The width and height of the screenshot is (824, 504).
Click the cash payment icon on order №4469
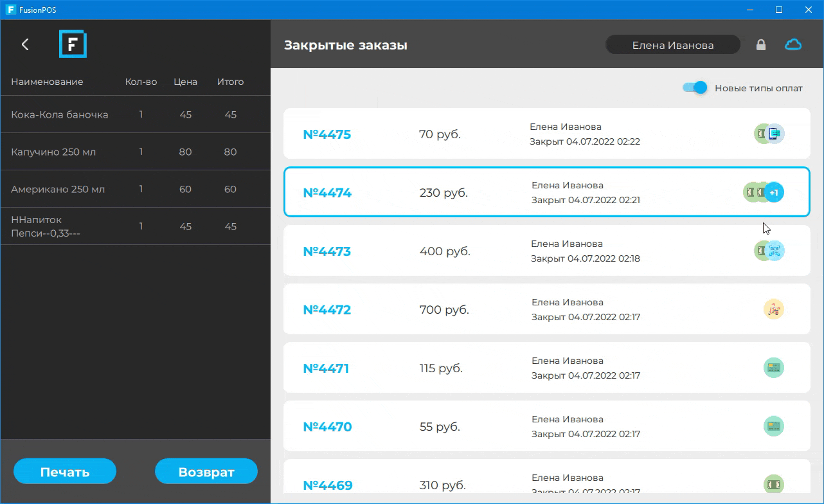point(773,484)
